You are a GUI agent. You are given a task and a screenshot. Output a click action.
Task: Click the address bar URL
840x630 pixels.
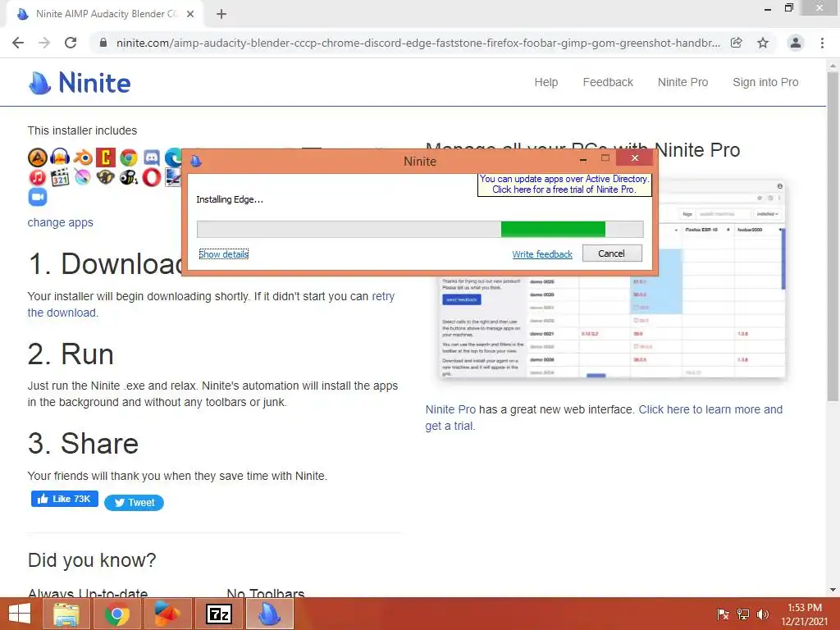[x=418, y=43]
